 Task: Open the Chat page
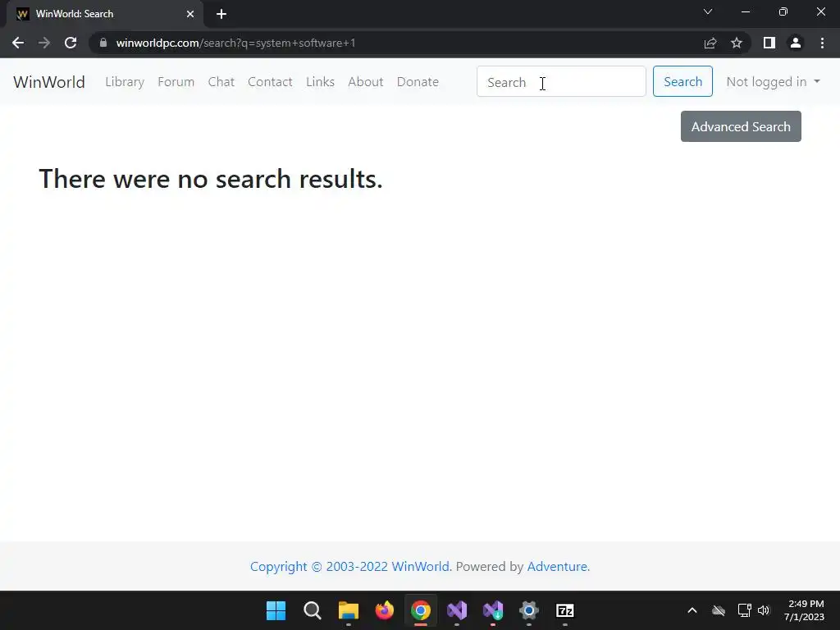point(221,82)
